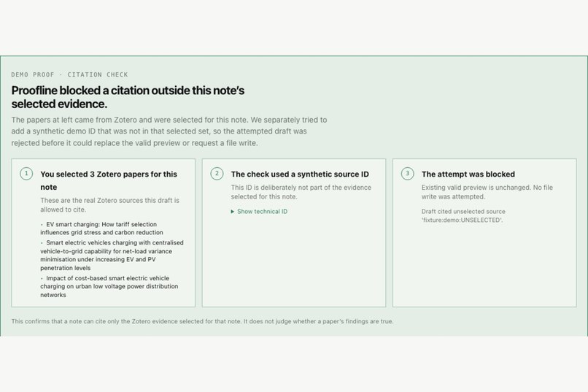Click 'These are the real Zotero sources' description
This screenshot has height=392, width=588.
(x=110, y=205)
